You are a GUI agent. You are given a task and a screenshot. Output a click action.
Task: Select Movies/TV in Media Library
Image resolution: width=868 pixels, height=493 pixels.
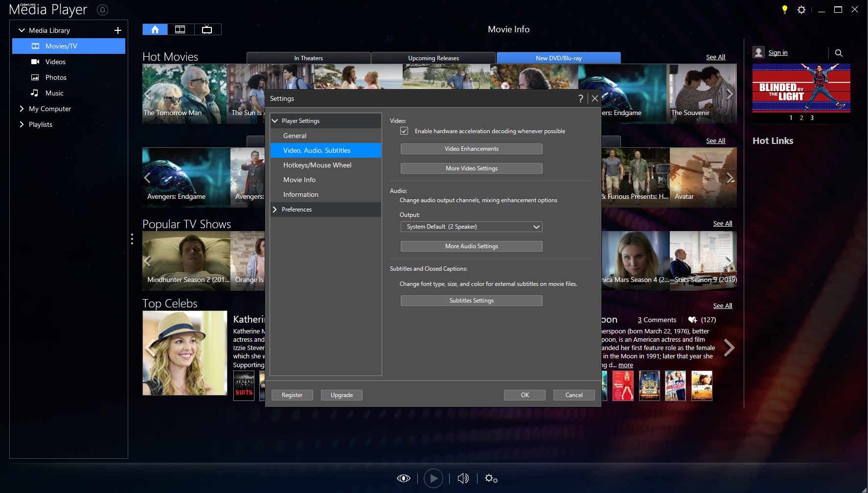pos(69,46)
